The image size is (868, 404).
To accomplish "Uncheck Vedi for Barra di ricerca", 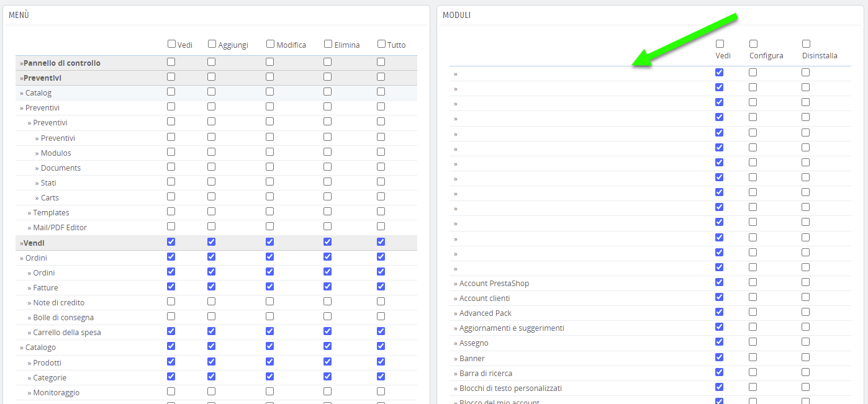I will click(x=720, y=372).
